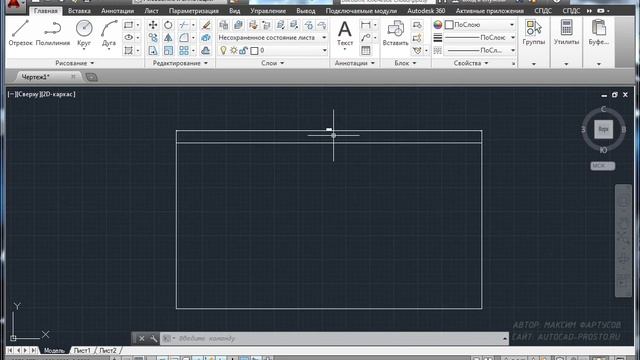Switch to the Вид ribbon tab
The height and width of the screenshot is (360, 640).
coord(235,11)
